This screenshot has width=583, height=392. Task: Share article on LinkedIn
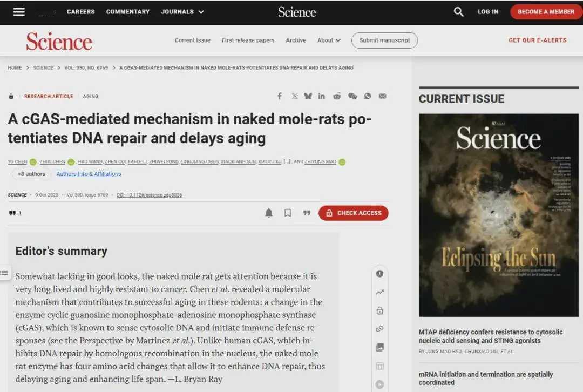tap(322, 96)
